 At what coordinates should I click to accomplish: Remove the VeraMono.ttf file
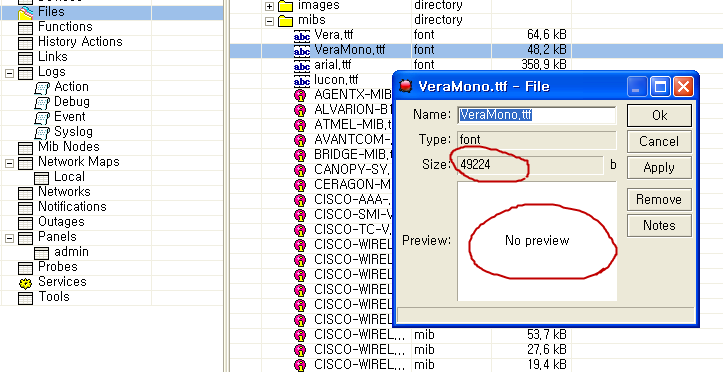click(x=659, y=199)
